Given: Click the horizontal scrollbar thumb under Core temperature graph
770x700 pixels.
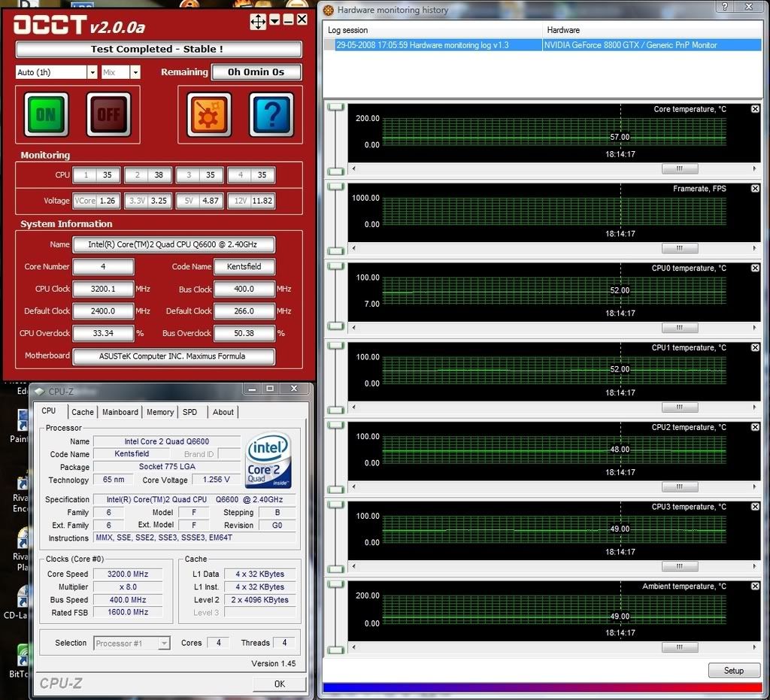Looking at the screenshot, I should click(680, 168).
